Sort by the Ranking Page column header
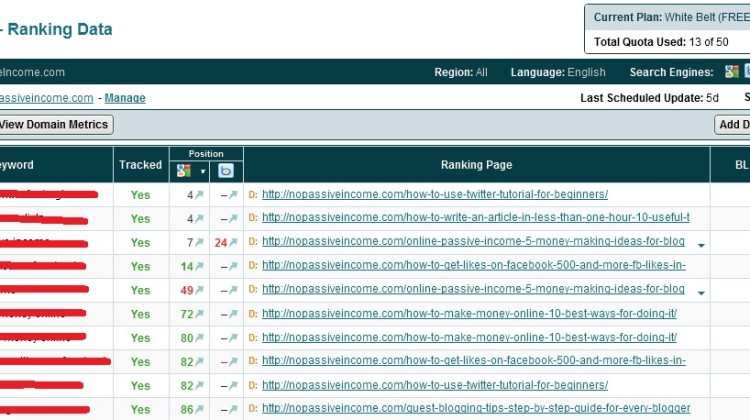The height and width of the screenshot is (420, 750). point(476,165)
